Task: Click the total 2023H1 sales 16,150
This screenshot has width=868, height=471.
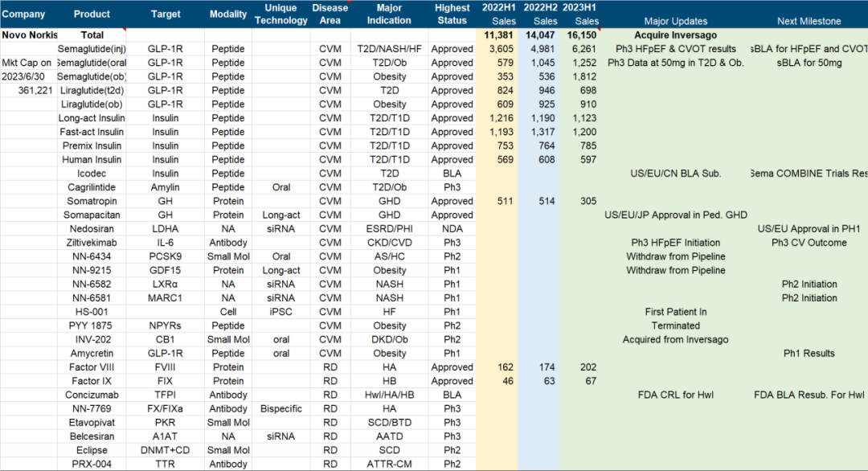Action: click(581, 35)
